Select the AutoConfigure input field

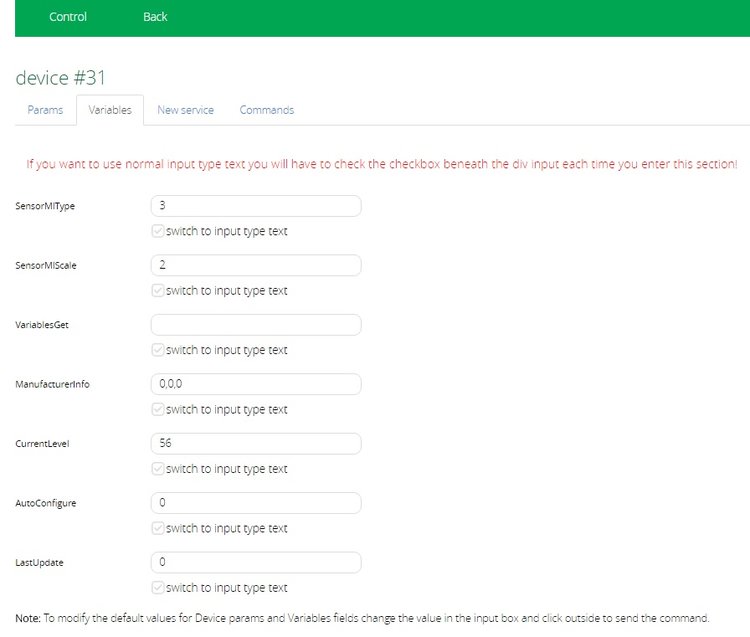(255, 503)
